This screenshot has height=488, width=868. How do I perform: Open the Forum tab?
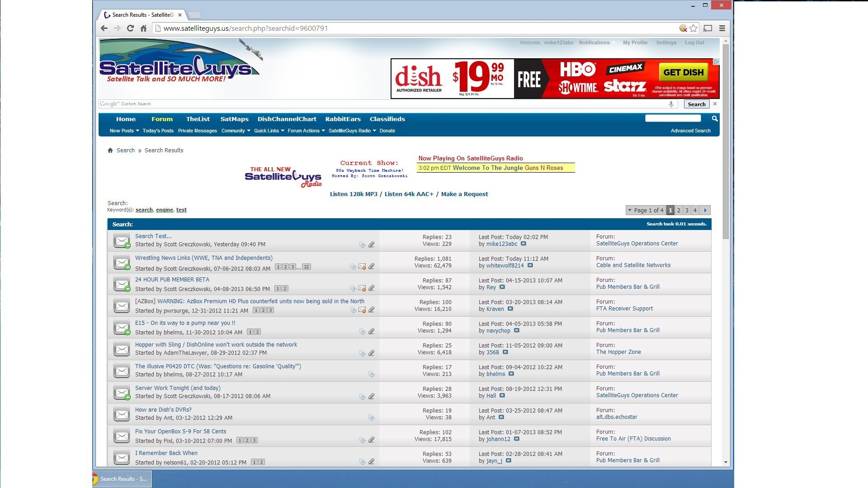click(x=162, y=119)
